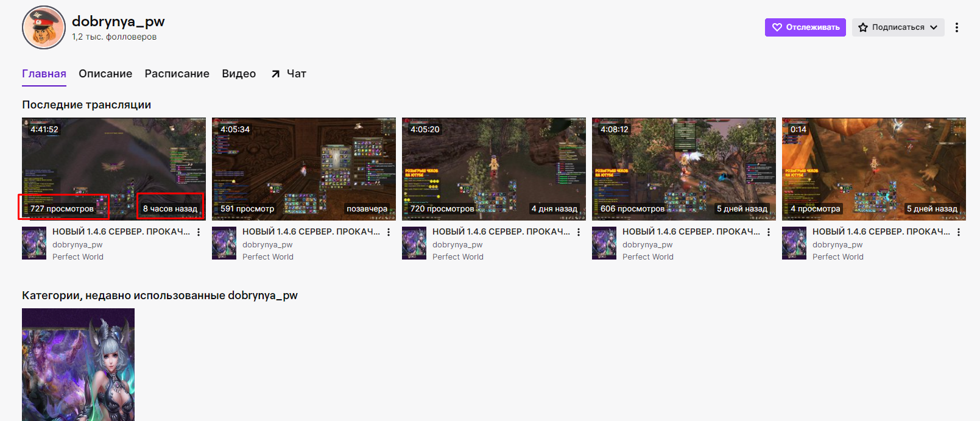Viewport: 980px width, 421px height.
Task: Click dobrynya_pw link under the 0:14 video
Action: pyautogui.click(x=837, y=245)
